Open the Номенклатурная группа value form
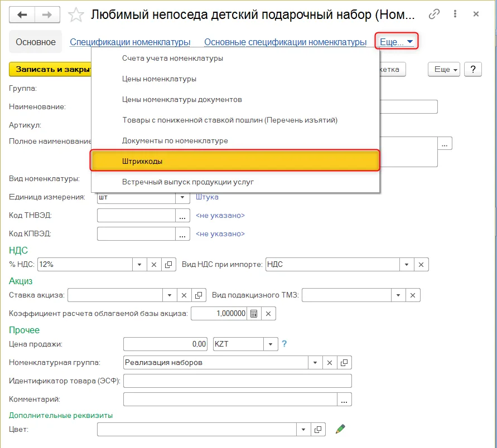The width and height of the screenshot is (497, 448). pos(344,363)
